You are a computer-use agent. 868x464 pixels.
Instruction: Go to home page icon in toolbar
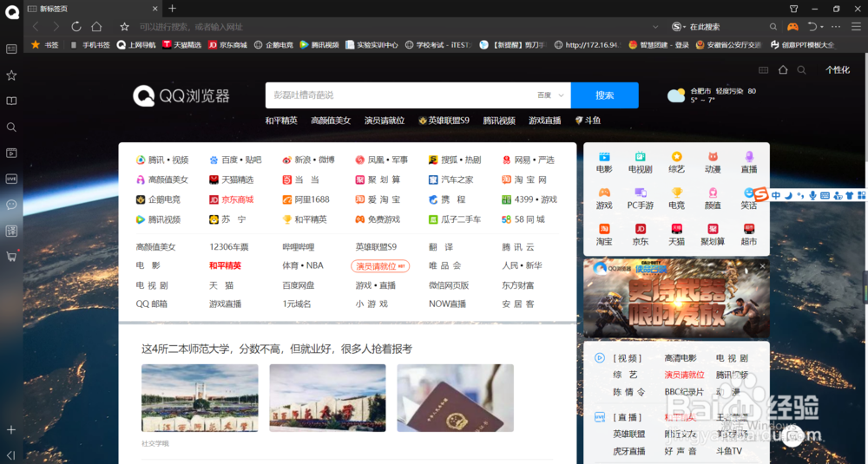(96, 27)
